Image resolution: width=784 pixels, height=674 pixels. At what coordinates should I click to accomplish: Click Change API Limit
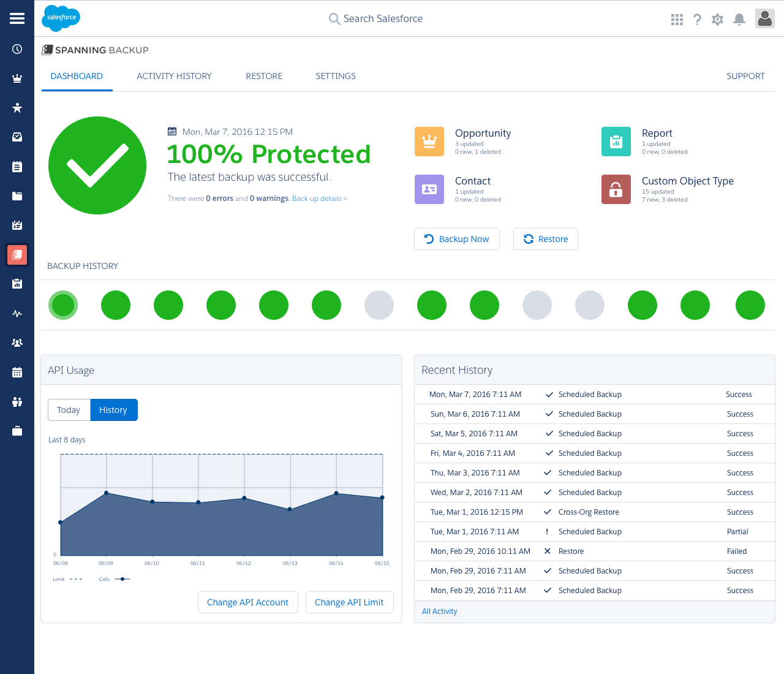(x=349, y=602)
